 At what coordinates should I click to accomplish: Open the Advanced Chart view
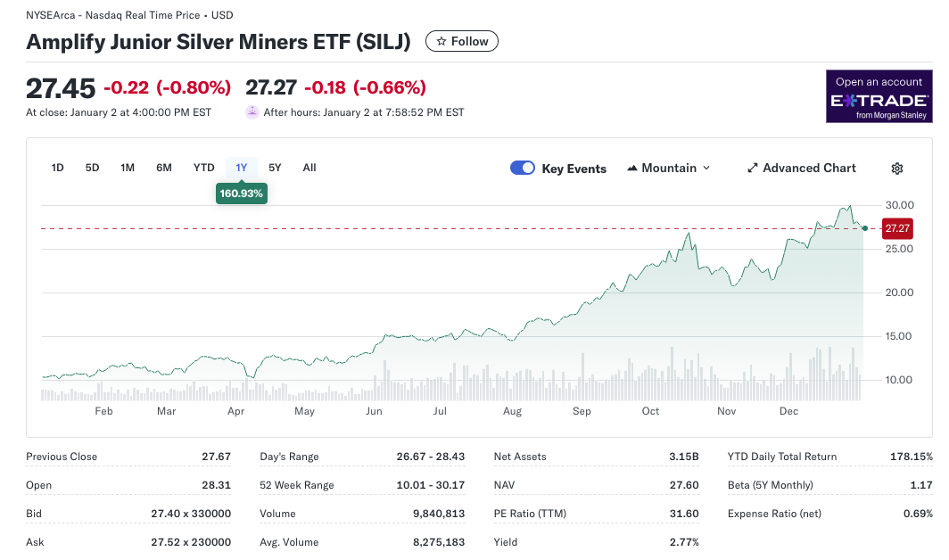tap(808, 168)
